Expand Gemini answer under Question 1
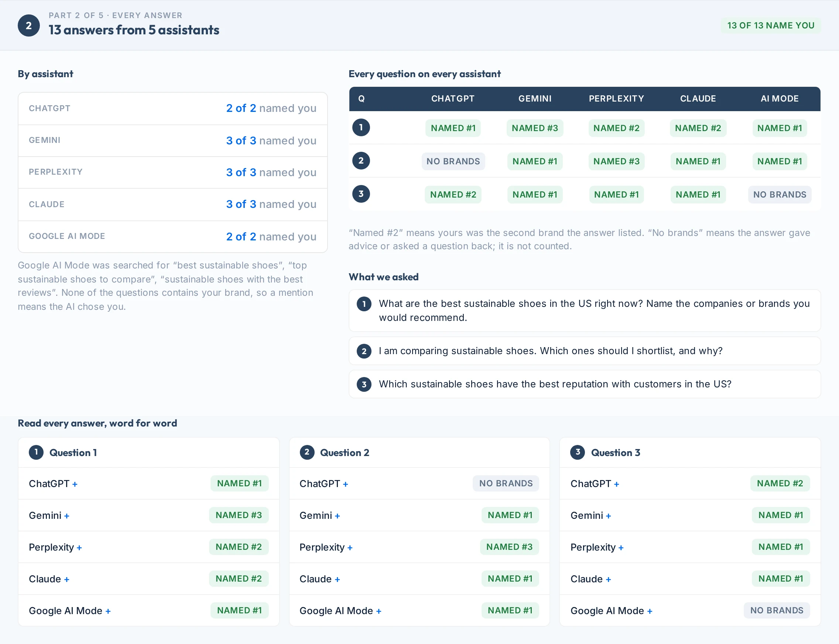Screen dimensions: 839x644 pyautogui.click(x=149, y=515)
